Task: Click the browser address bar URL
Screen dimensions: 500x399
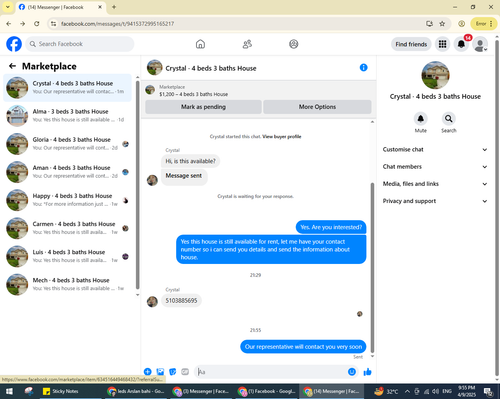Action: pos(117,24)
